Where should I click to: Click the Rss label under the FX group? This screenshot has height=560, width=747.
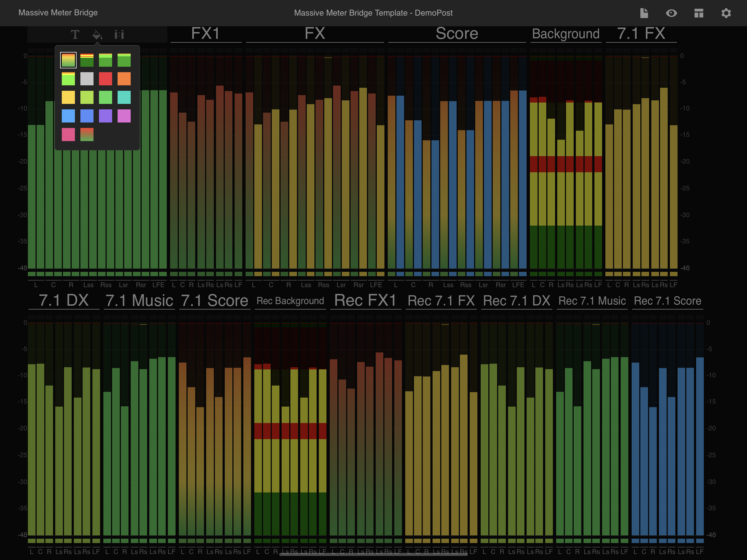pyautogui.click(x=323, y=285)
